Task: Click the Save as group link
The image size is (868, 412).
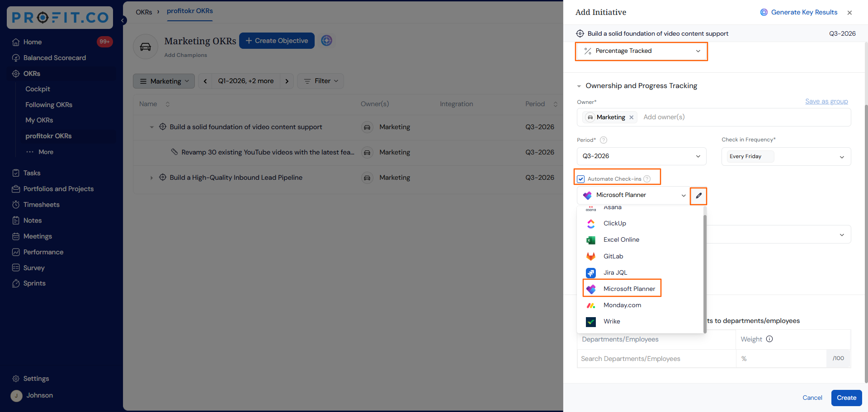Action: click(x=826, y=101)
